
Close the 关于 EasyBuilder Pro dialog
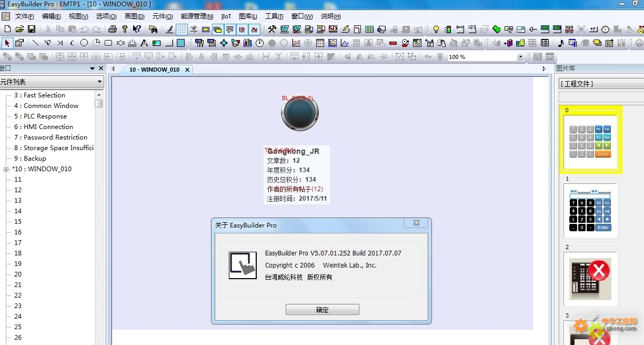(x=416, y=223)
